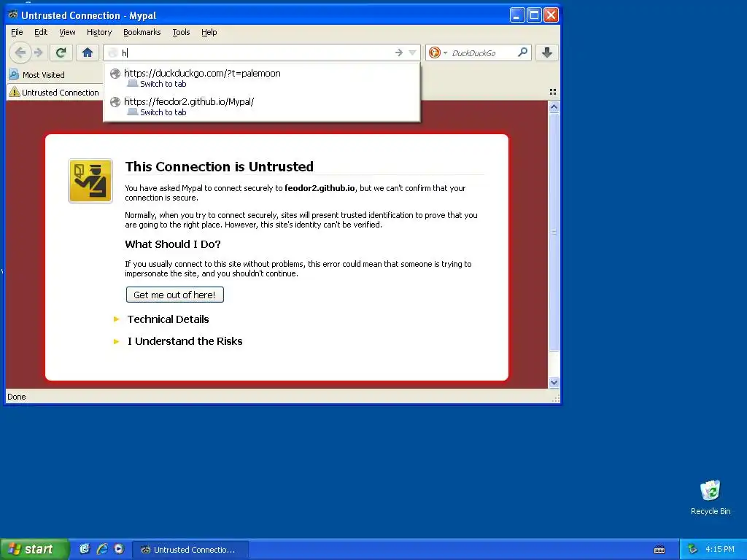Viewport: 747px width, 560px height.
Task: Open the DuckDuckGo search engine selector
Action: pos(438,52)
